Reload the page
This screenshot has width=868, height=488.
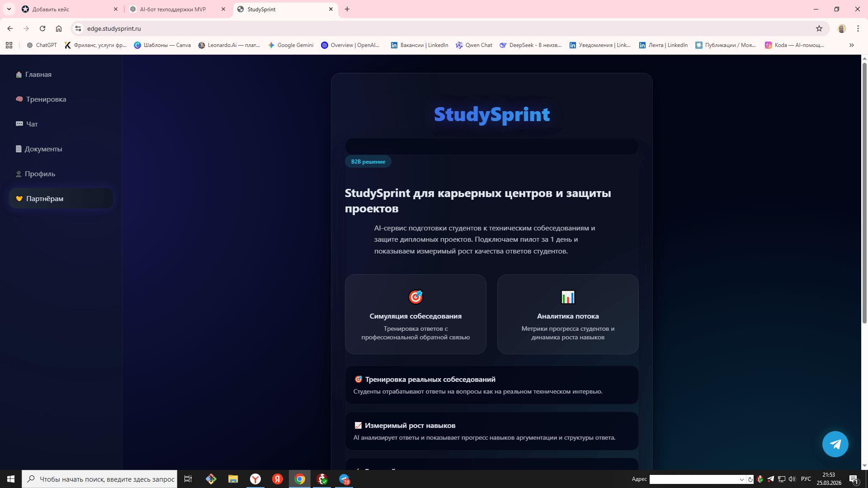pos(42,28)
